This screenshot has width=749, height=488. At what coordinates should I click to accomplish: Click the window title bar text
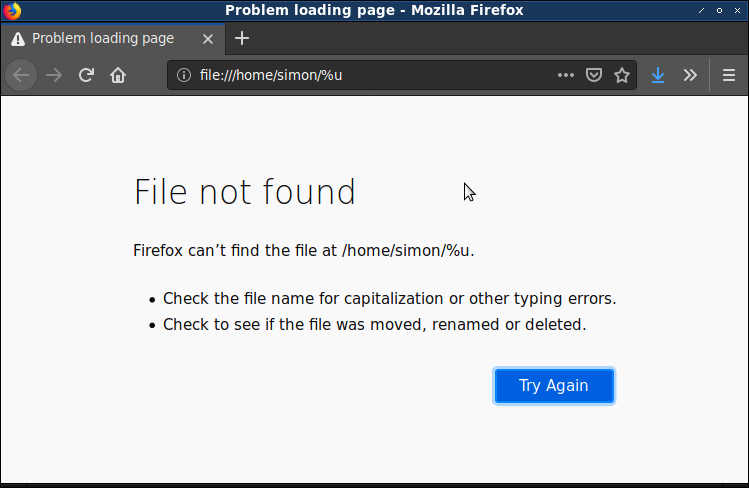[374, 10]
